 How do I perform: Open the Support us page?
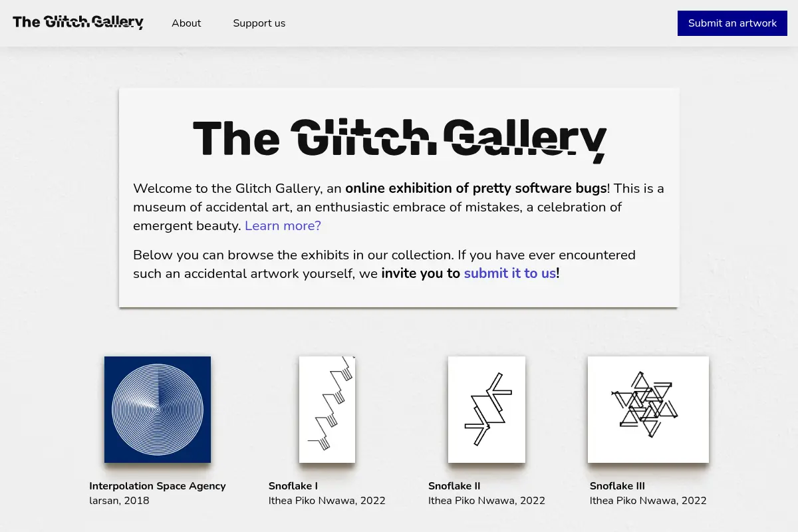click(x=259, y=23)
